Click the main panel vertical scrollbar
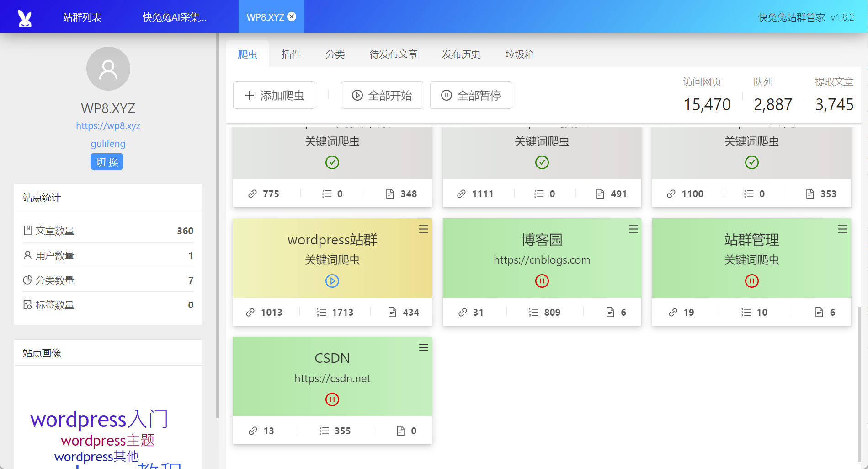Image resolution: width=868 pixels, height=469 pixels. 859,384
